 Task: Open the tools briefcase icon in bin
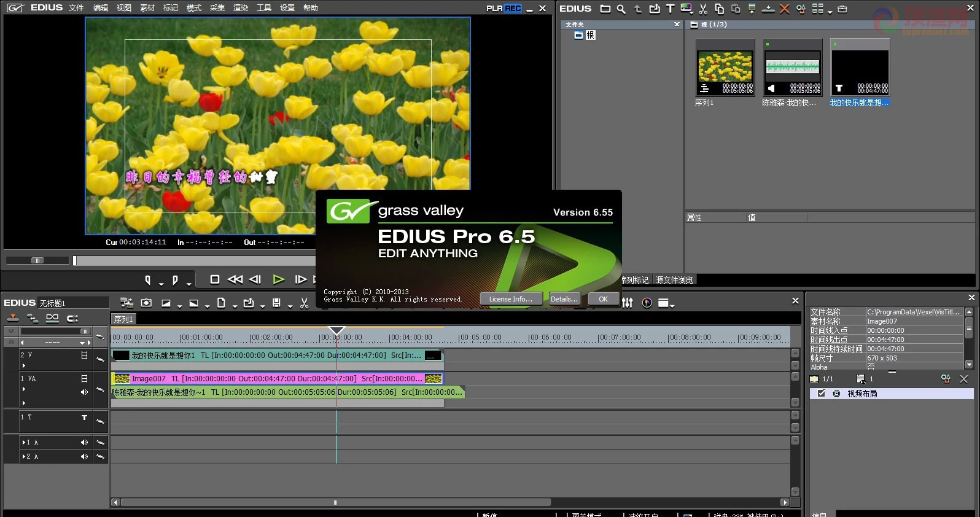(842, 9)
